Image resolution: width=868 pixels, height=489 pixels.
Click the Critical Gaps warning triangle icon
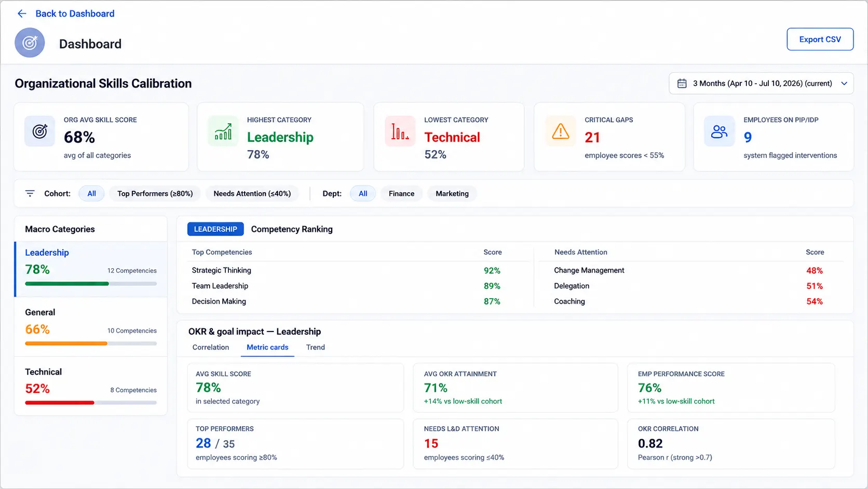[x=561, y=131]
